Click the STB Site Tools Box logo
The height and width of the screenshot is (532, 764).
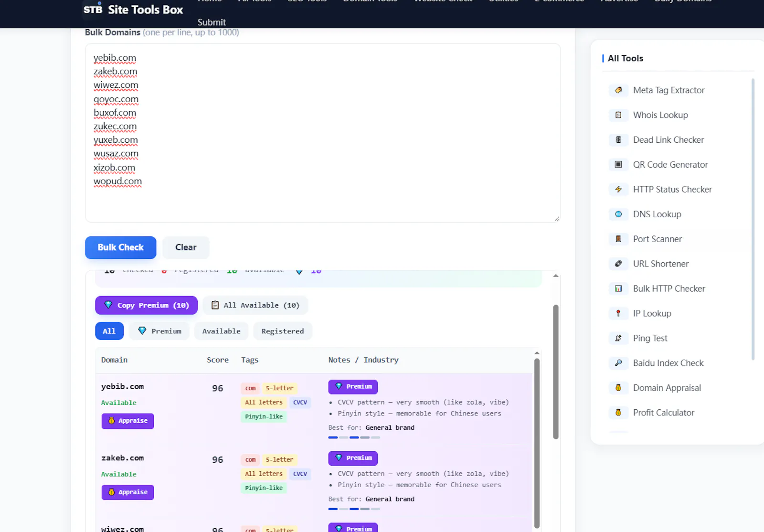133,10
